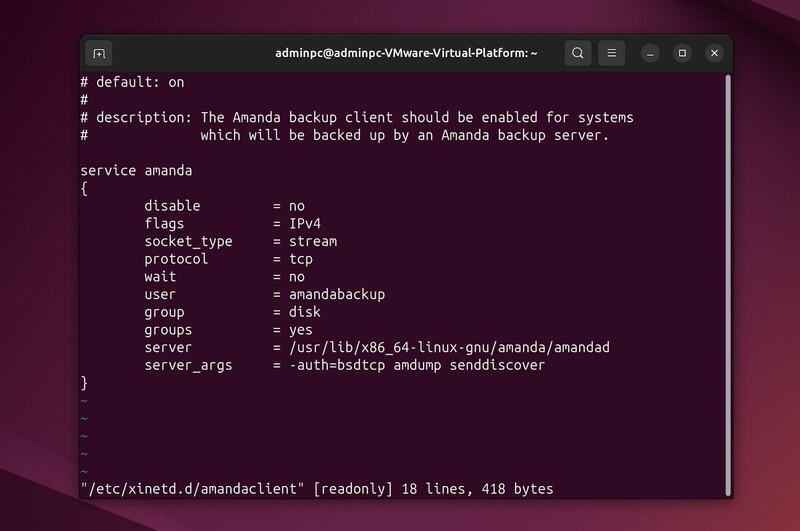Screen dimensions: 800x531
Task: Place cursor on 'service amanda' line
Action: pos(135,170)
